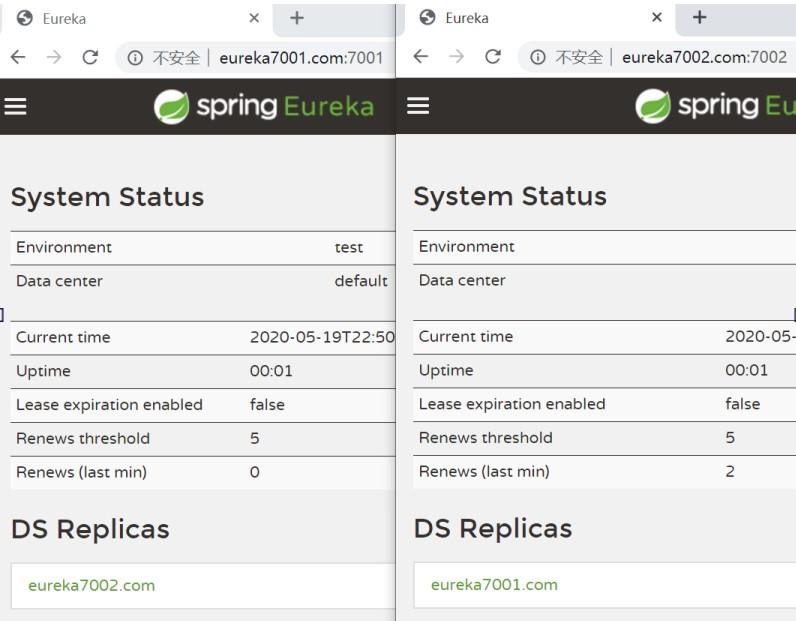This screenshot has height=621, width=796.
Task: Click 'Lease expiration enabled' label on the eureka7002 page
Action: pos(512,404)
